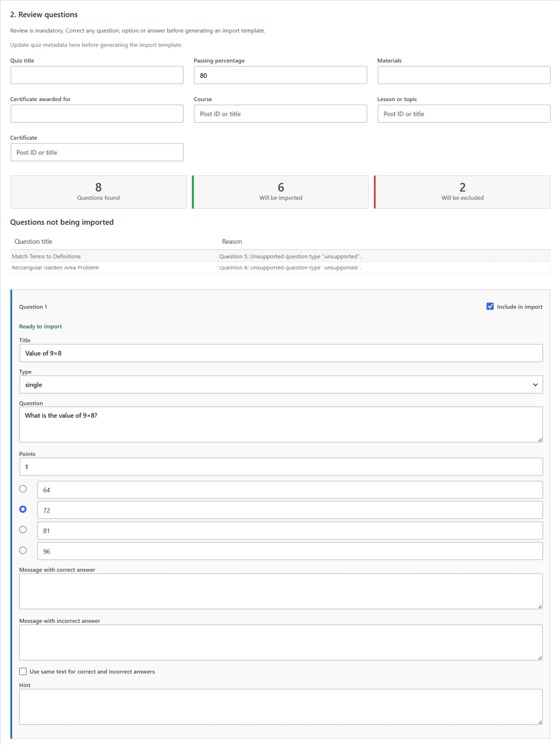Click the Materials input field

coord(464,75)
